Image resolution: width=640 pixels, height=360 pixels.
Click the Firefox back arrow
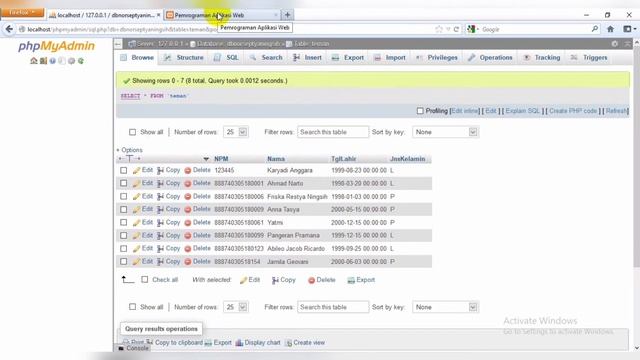pyautogui.click(x=9, y=29)
